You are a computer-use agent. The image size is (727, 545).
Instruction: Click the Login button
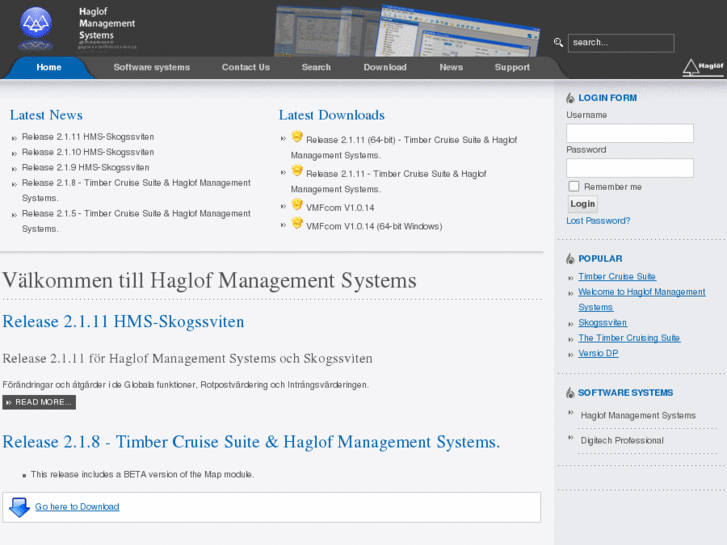coord(583,204)
